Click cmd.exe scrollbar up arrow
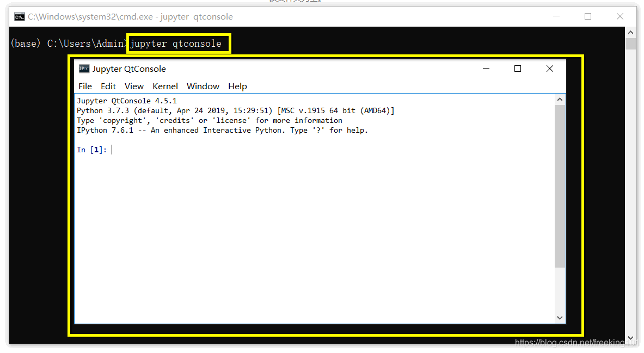Viewport: 644px width, 353px height. tap(631, 33)
